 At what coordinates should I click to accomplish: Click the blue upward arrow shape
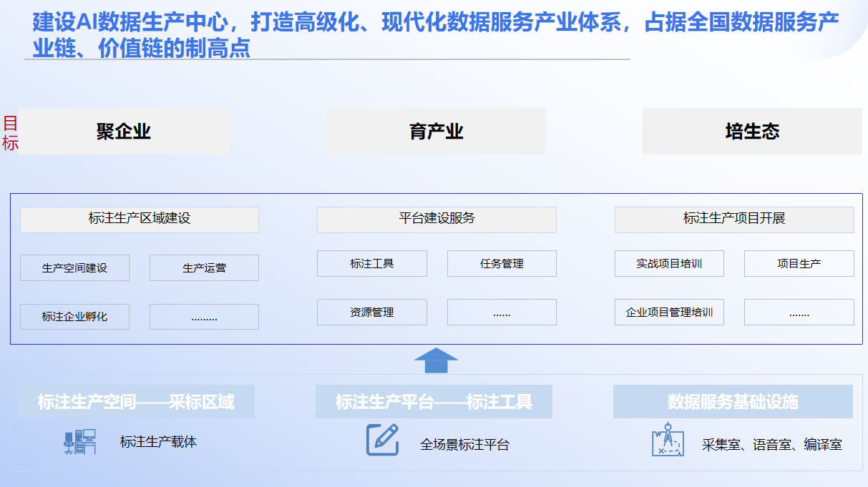click(x=436, y=360)
